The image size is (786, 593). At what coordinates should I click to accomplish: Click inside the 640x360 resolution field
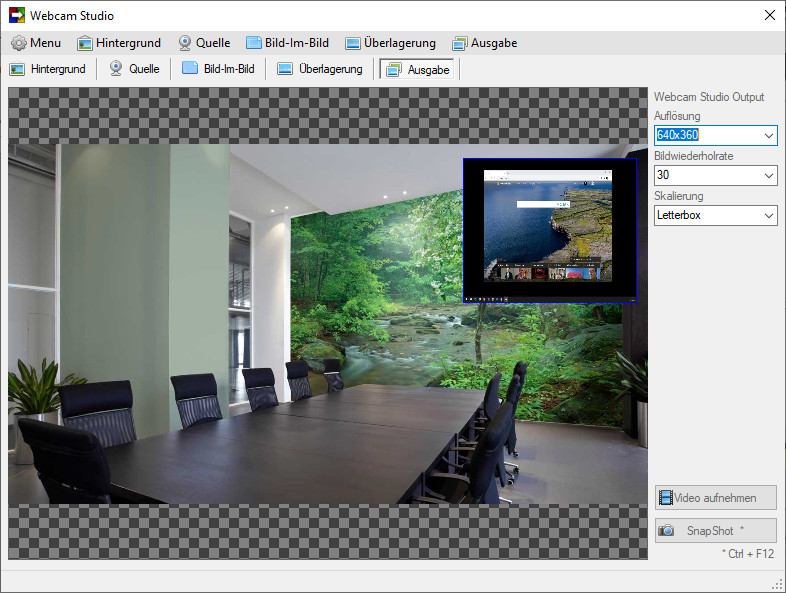[x=708, y=135]
